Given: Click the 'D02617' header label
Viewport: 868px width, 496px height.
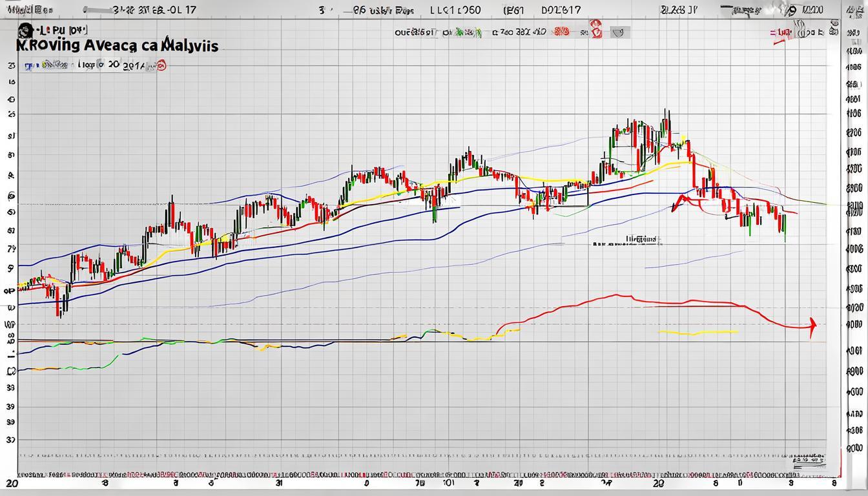Looking at the screenshot, I should (561, 10).
